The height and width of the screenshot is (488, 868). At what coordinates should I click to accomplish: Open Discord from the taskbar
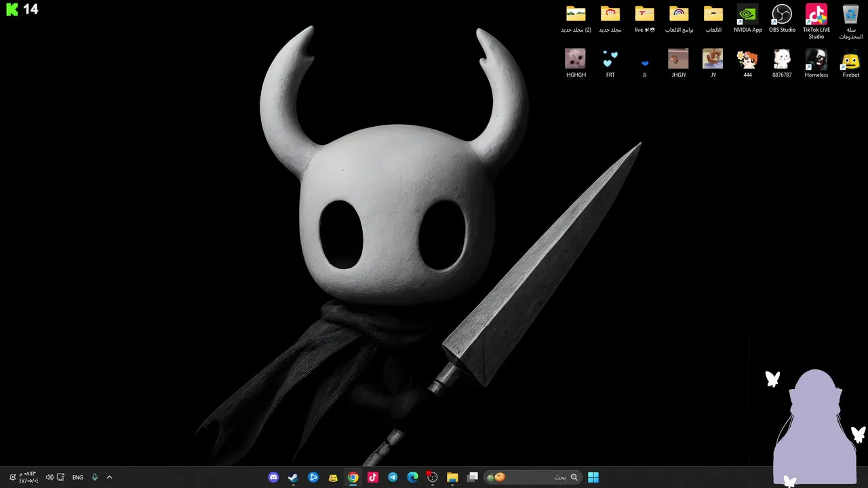273,477
